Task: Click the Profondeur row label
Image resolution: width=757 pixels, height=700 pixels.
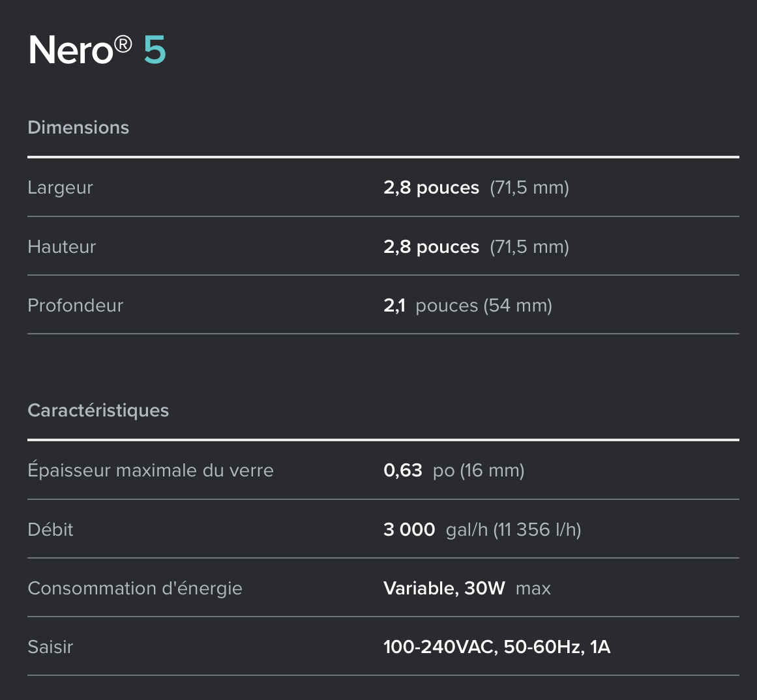Action: click(76, 306)
